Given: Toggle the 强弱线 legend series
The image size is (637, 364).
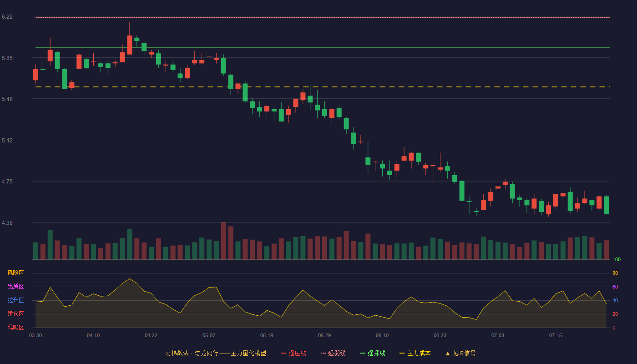Looking at the screenshot, I should tap(333, 353).
